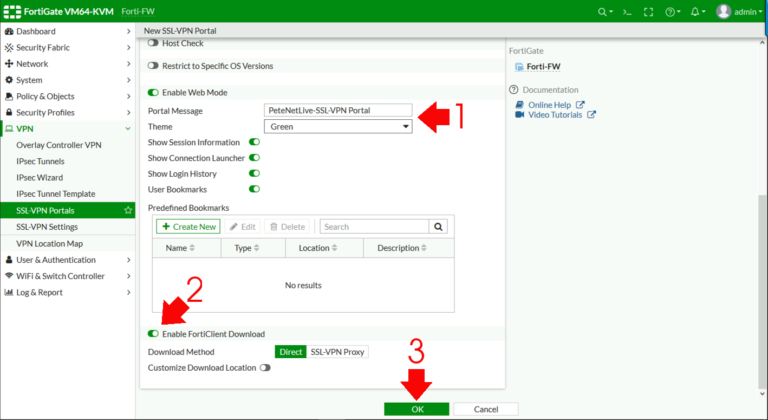This screenshot has width=768, height=420.
Task: Click the Log & Report chart icon
Action: coord(9,292)
